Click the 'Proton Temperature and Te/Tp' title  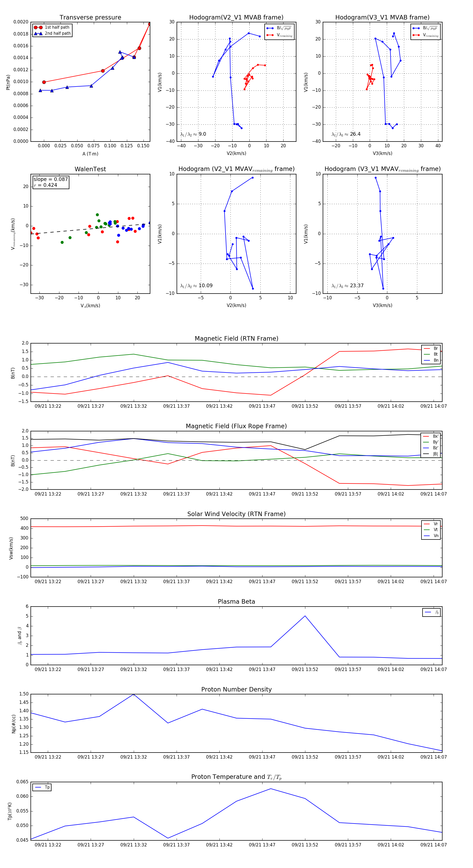coord(236,777)
